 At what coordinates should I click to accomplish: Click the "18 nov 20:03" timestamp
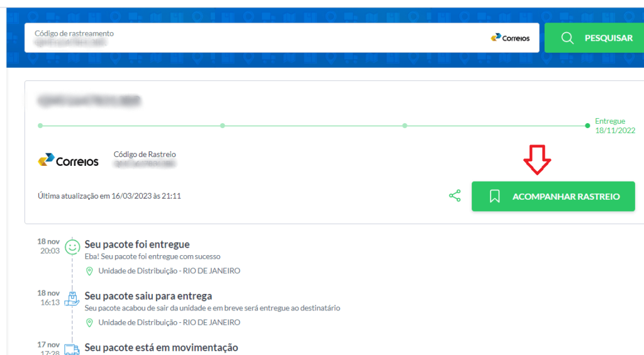[48, 246]
